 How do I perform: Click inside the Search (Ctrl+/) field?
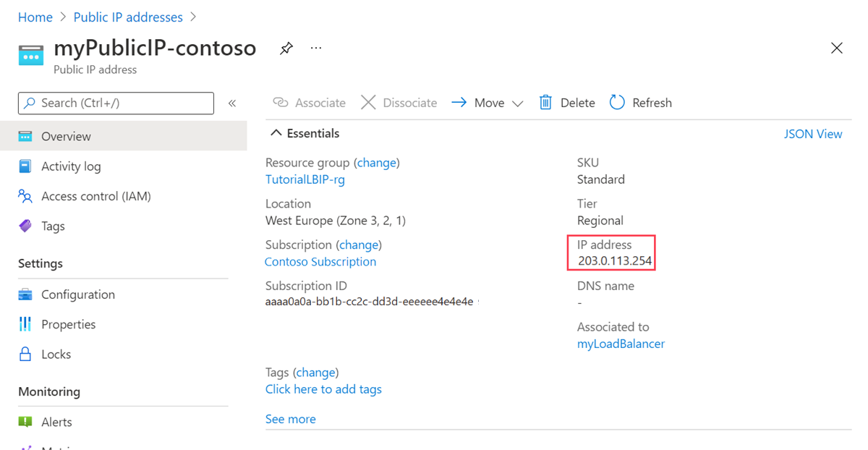click(116, 103)
